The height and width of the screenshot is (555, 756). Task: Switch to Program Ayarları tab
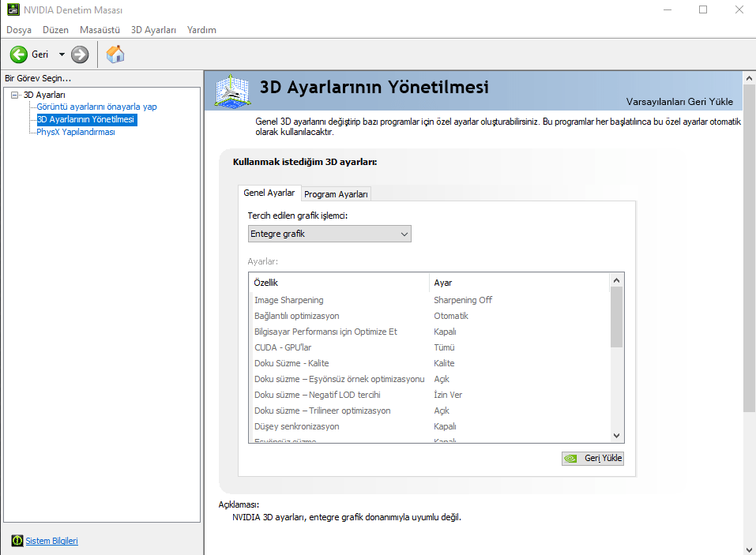pyautogui.click(x=336, y=194)
